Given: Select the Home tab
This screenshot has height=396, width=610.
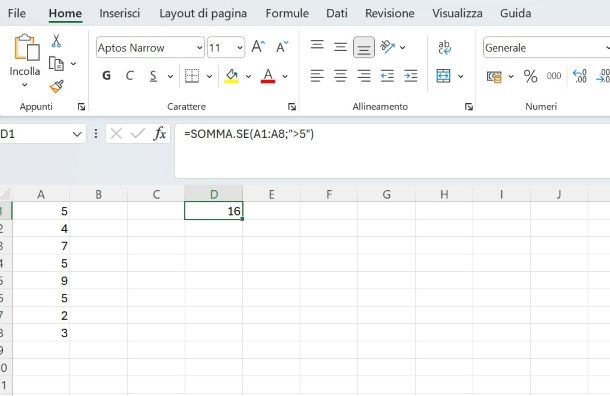Looking at the screenshot, I should [x=65, y=13].
